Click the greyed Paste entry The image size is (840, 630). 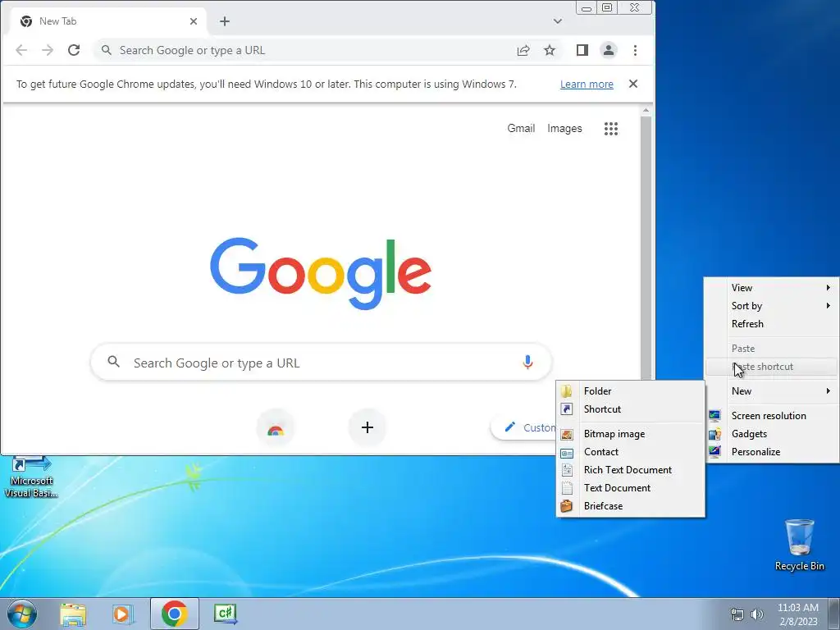[771, 349]
